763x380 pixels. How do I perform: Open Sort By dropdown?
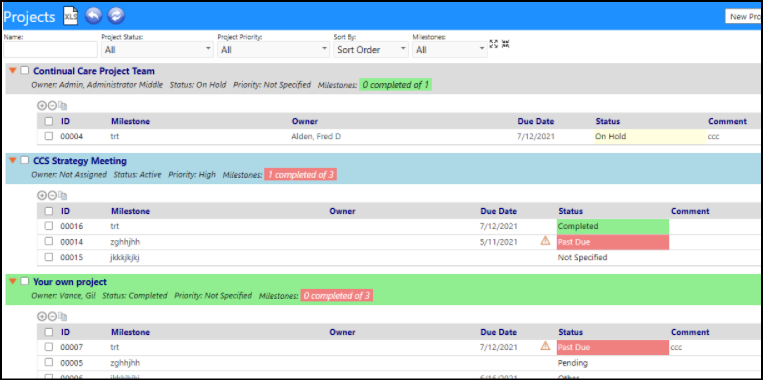[371, 50]
